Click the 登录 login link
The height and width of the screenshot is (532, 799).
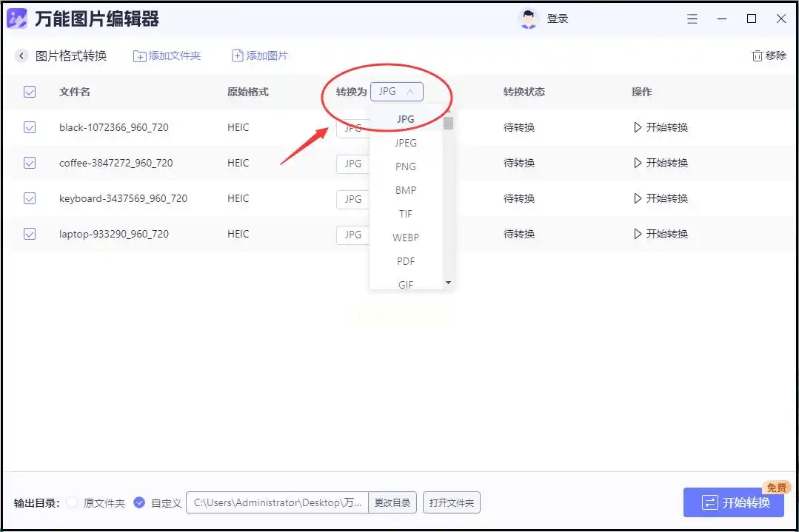click(x=557, y=18)
